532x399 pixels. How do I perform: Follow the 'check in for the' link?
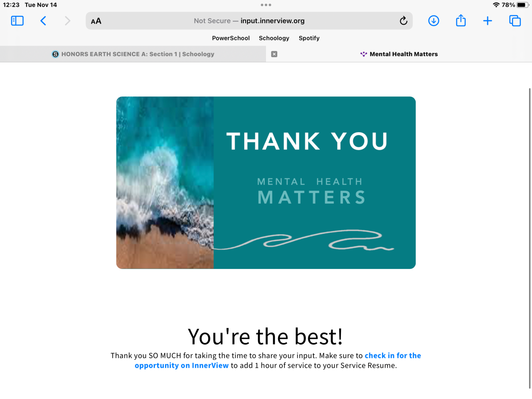[393, 355]
